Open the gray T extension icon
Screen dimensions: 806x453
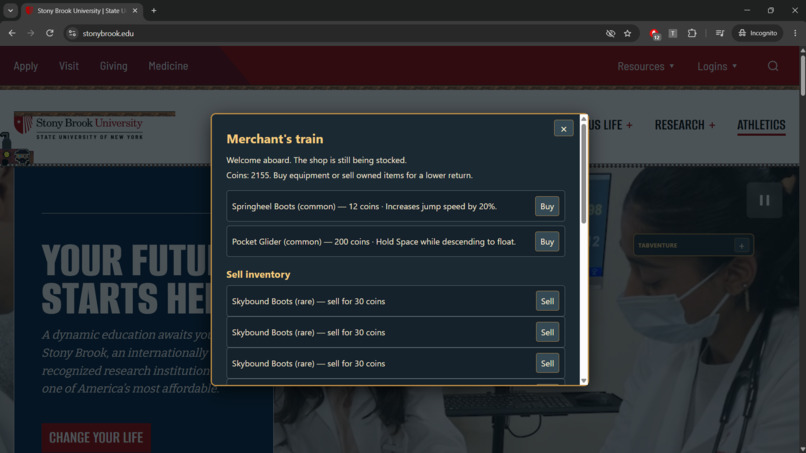[x=672, y=33]
